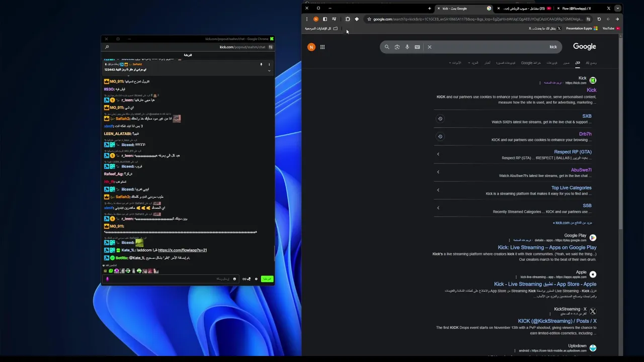Image resolution: width=644 pixels, height=362 pixels.
Task: Click username Rafeef_Ag in chat
Action: 113,174
